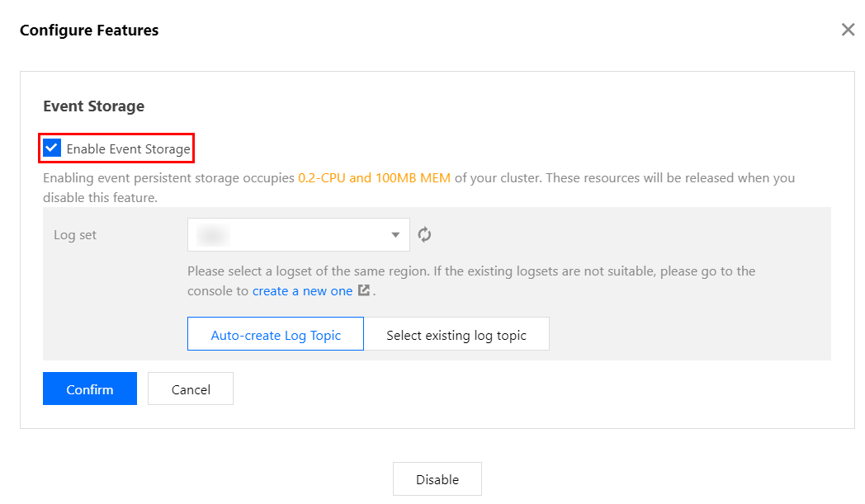The width and height of the screenshot is (865, 504).
Task: Click the logset same-region hint text
Action: click(470, 271)
